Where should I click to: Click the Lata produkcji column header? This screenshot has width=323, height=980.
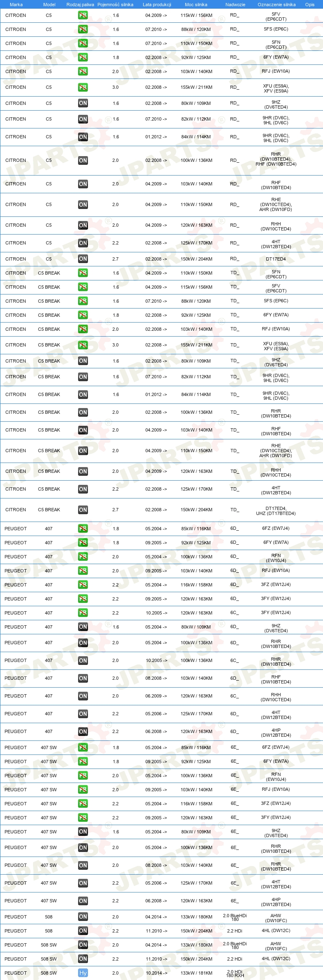click(x=157, y=5)
